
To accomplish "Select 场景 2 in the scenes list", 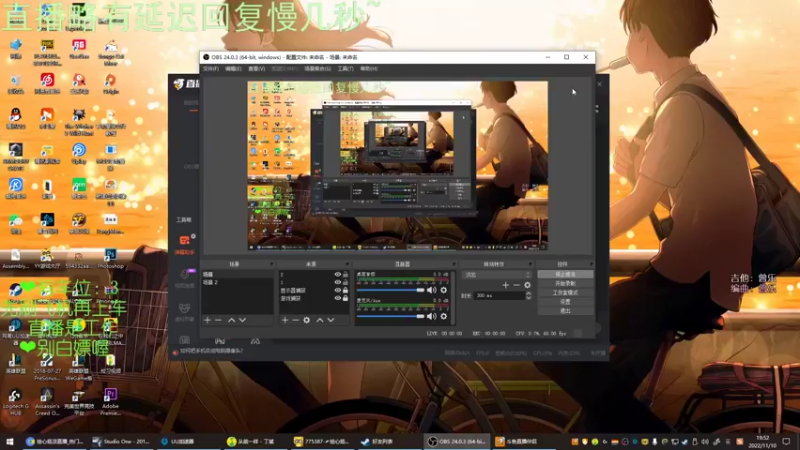I will click(237, 282).
